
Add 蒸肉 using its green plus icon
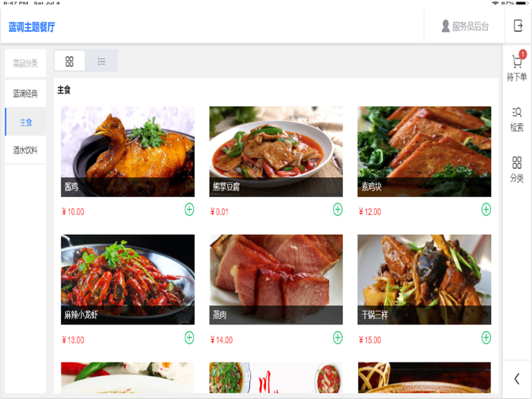337,338
